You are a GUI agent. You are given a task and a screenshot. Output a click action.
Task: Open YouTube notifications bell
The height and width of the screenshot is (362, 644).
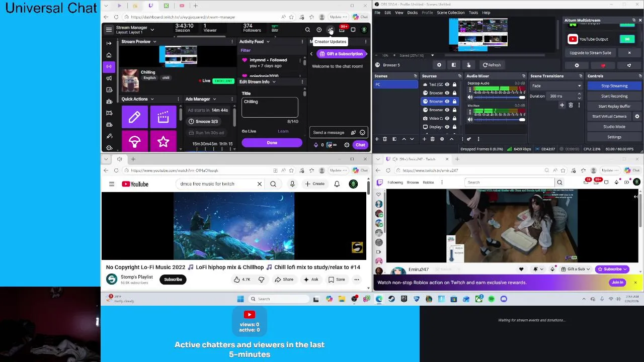tap(337, 184)
